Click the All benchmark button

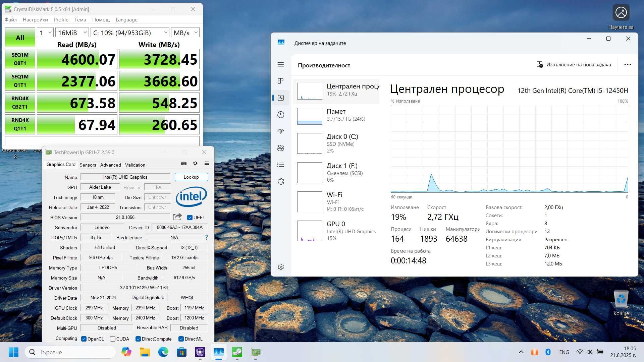(x=20, y=37)
